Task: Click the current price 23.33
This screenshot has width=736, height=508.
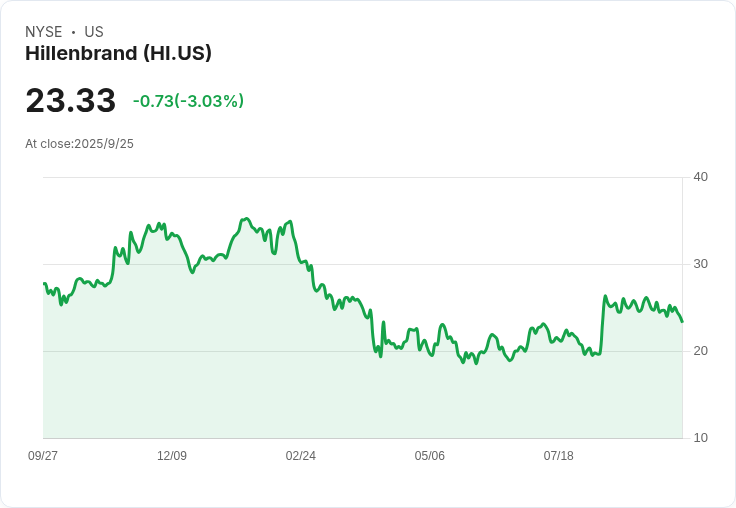Action: click(70, 101)
